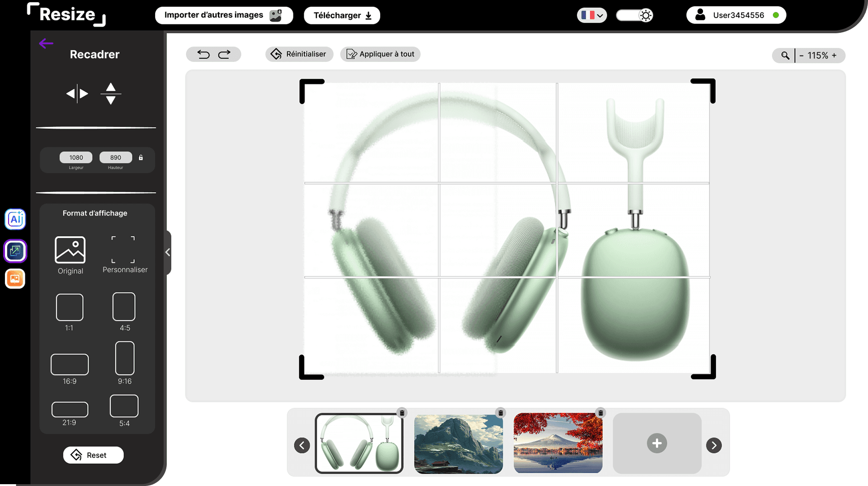The image size is (868, 486).
Task: Open the French language dropdown
Action: 592,15
